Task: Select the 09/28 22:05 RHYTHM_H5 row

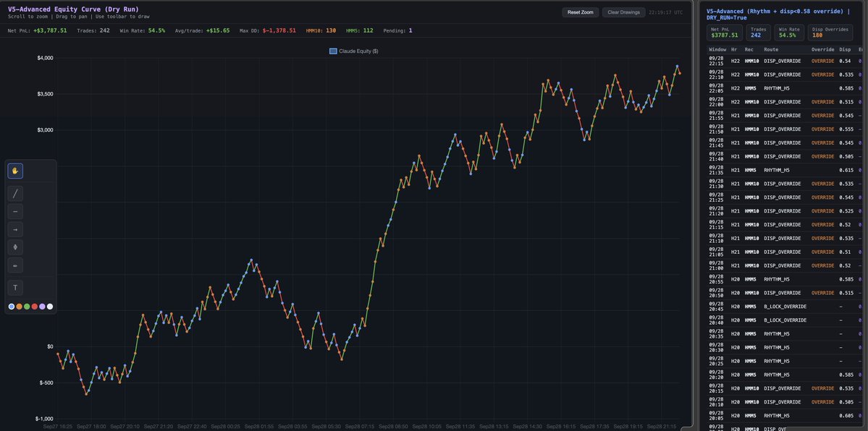Action: (x=785, y=88)
